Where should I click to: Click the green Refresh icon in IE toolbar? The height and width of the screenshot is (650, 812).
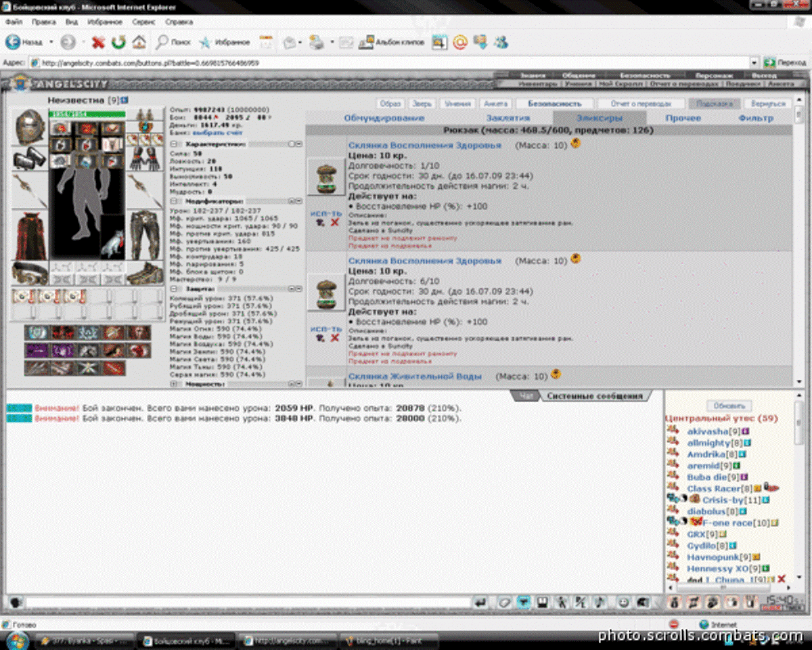[118, 42]
